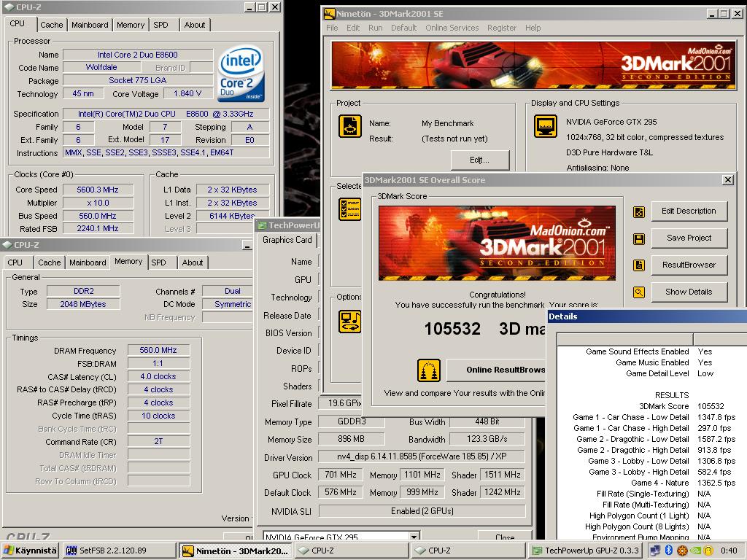Click the ResultBrowser icon

(x=639, y=265)
